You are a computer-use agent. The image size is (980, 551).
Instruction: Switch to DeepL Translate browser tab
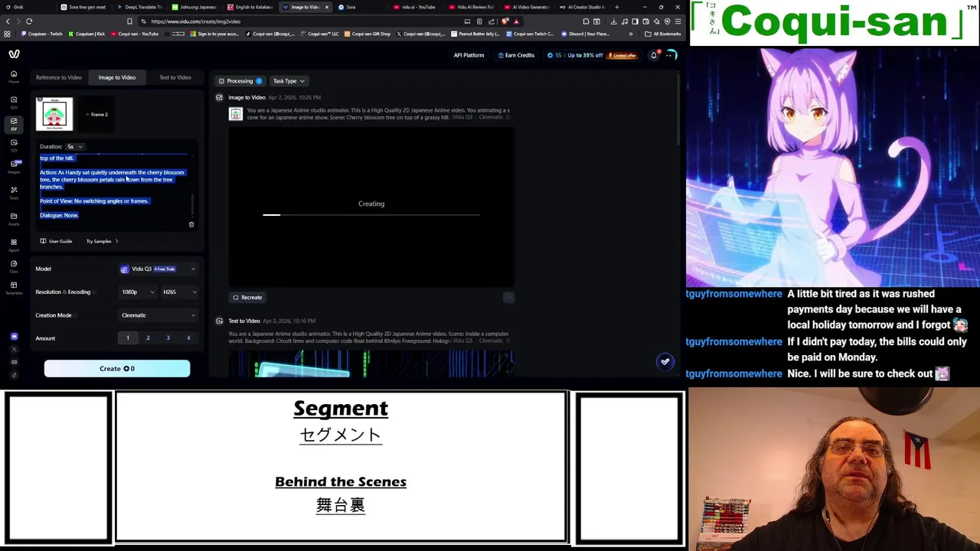(138, 7)
